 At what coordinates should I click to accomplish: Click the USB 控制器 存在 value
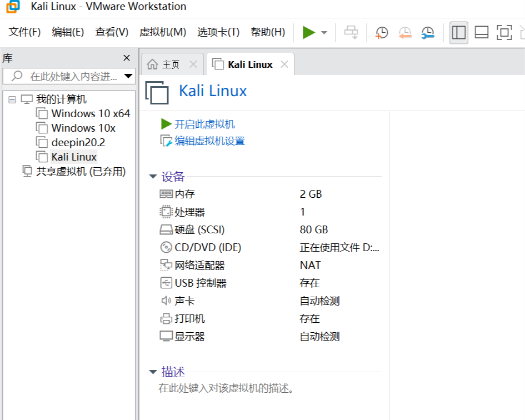pyautogui.click(x=309, y=283)
